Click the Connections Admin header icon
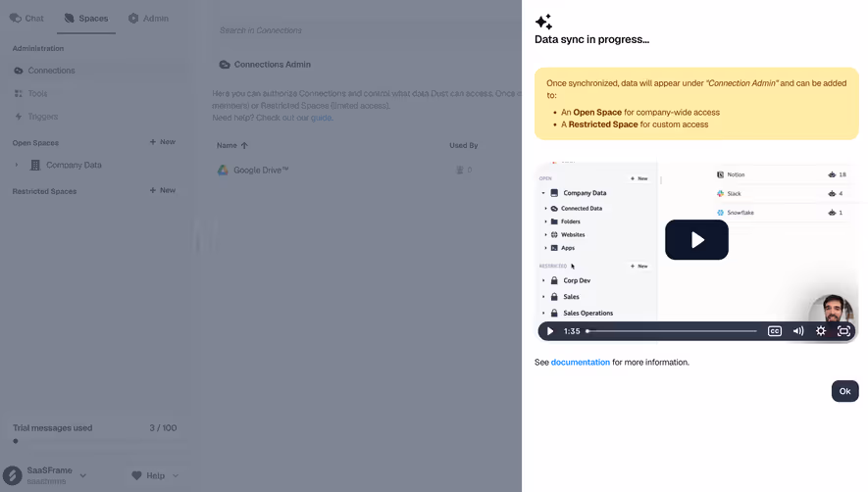 click(225, 65)
